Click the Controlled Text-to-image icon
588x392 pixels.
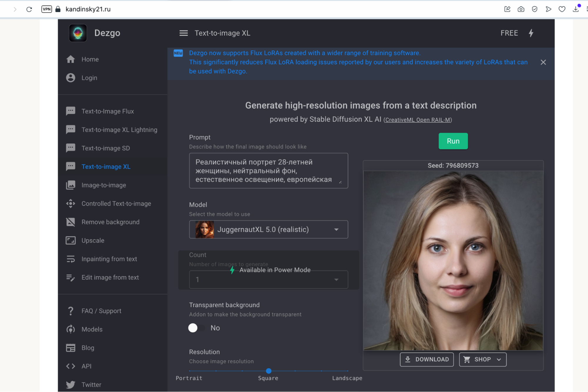[71, 203]
